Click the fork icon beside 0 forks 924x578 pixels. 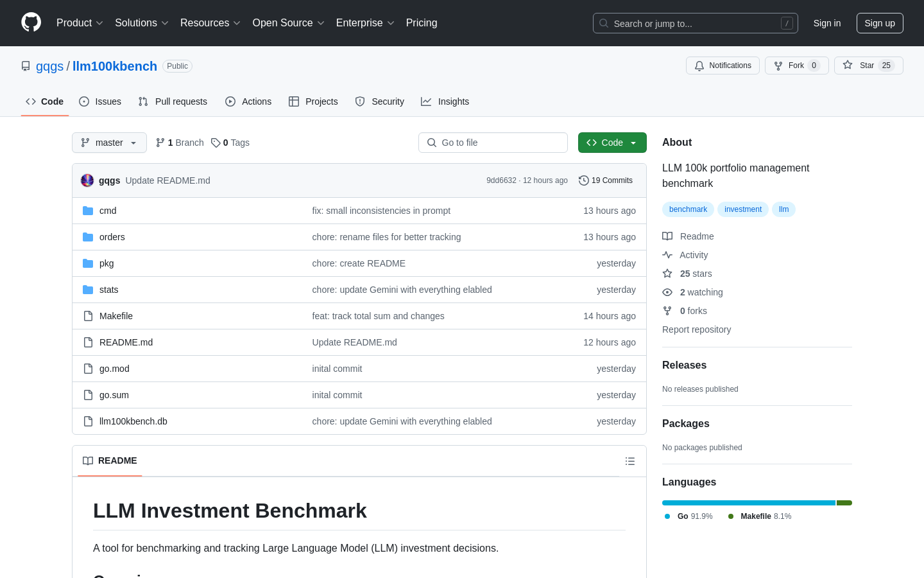click(x=667, y=311)
